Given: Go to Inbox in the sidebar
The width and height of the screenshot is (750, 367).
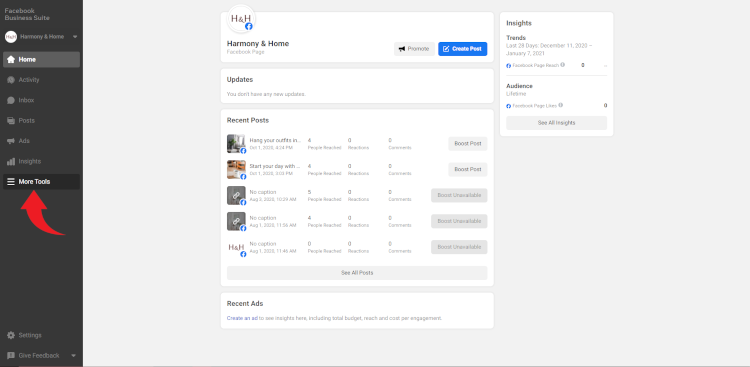Looking at the screenshot, I should [x=41, y=100].
